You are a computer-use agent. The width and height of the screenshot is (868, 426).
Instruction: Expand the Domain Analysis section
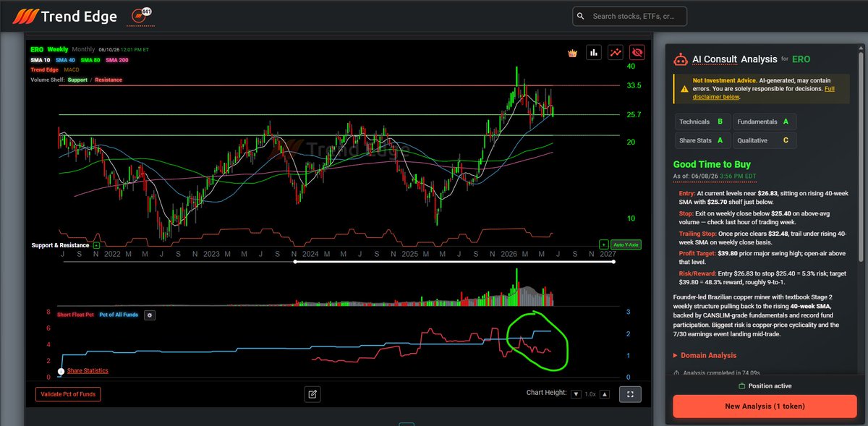pos(705,355)
